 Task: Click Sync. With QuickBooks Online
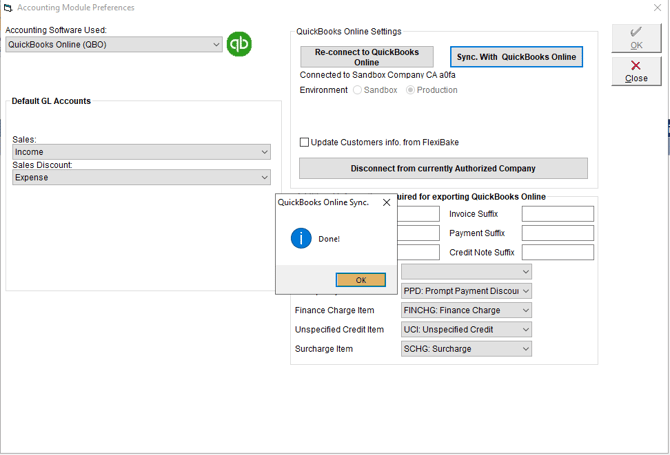(516, 57)
